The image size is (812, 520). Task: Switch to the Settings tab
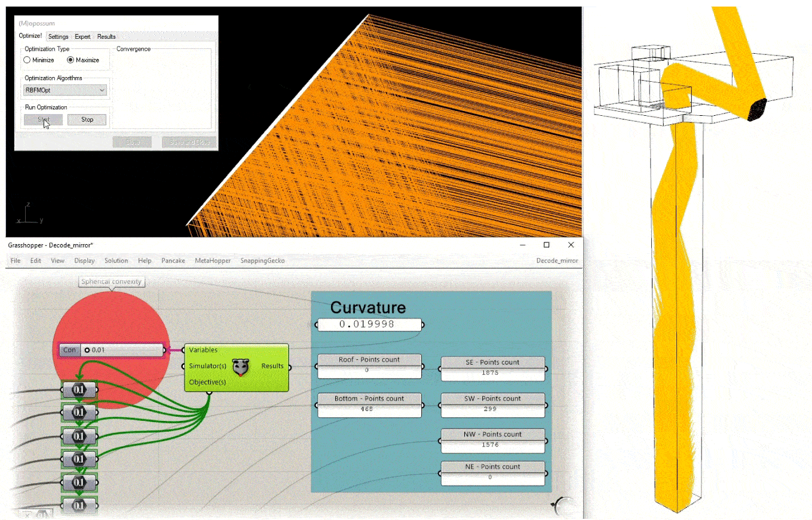59,37
